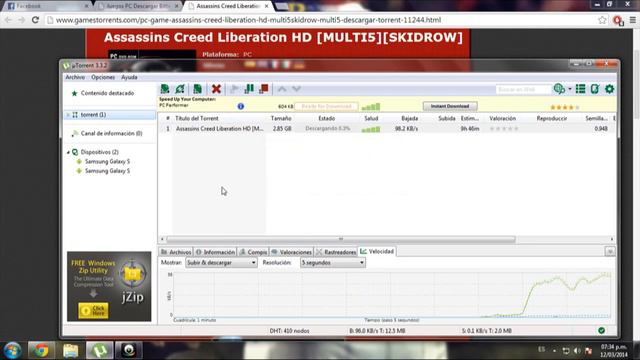
Task: Click the Add Torrent toolbar icon
Action: 165,89
